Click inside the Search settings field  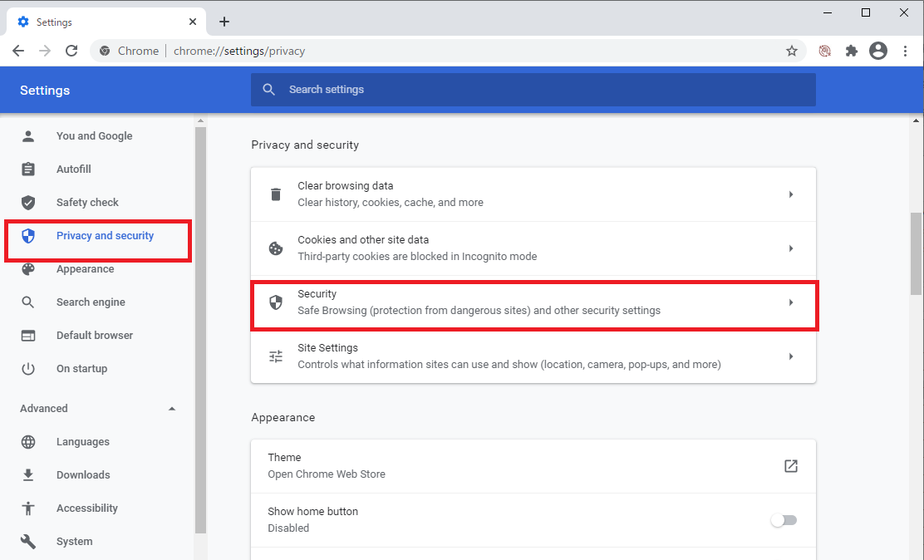tap(533, 89)
